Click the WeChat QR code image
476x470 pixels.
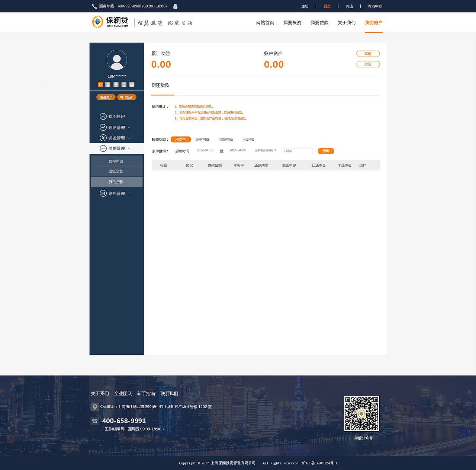(x=361, y=414)
